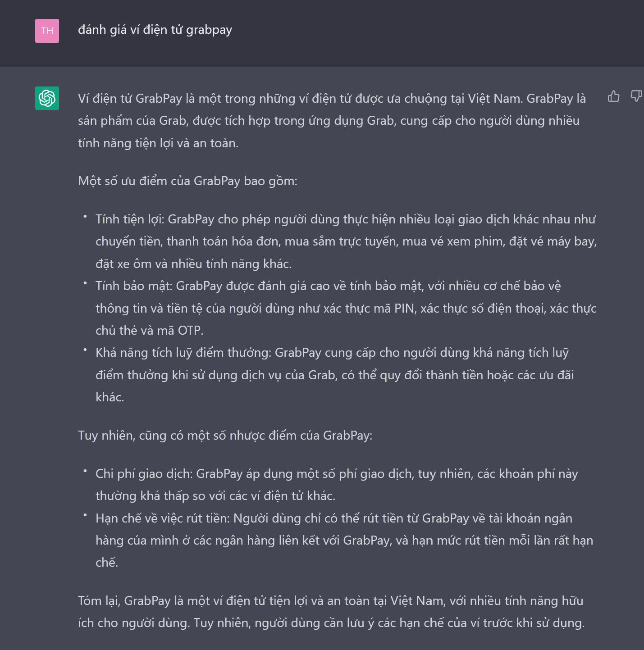
Task: Click the "Khả năng tích luỹ điểm thưởng" bullet text
Action: coord(335,375)
